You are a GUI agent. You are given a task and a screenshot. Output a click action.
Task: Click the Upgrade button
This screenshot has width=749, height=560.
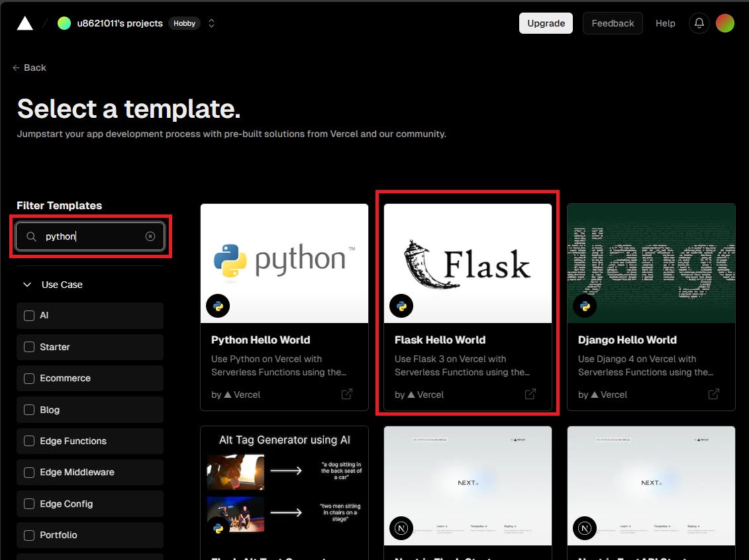[546, 23]
